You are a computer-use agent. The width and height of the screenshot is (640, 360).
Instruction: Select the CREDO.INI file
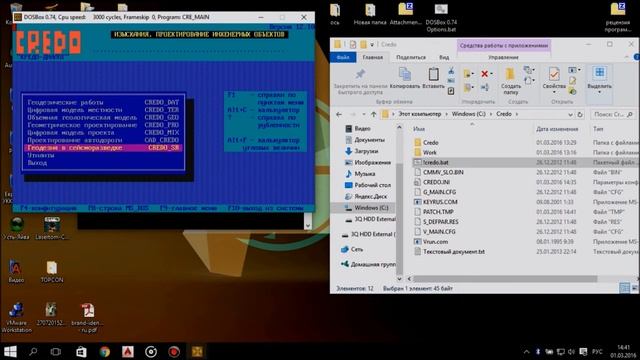(436, 182)
